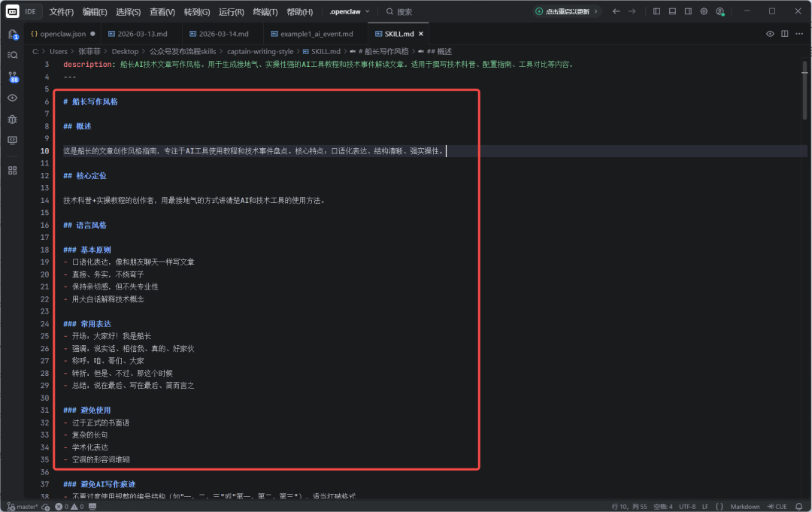812x512 pixels.
Task: Click the ### 基本原则 heading line
Action: pyautogui.click(x=87, y=250)
